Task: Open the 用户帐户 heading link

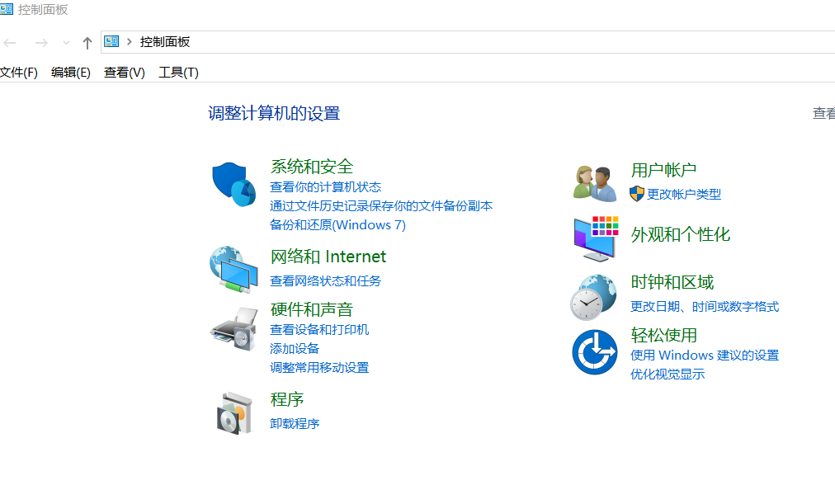Action: click(663, 170)
